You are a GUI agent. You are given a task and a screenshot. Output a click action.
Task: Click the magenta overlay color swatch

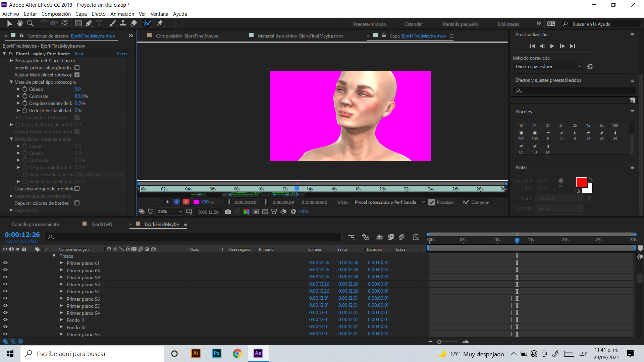(x=196, y=202)
